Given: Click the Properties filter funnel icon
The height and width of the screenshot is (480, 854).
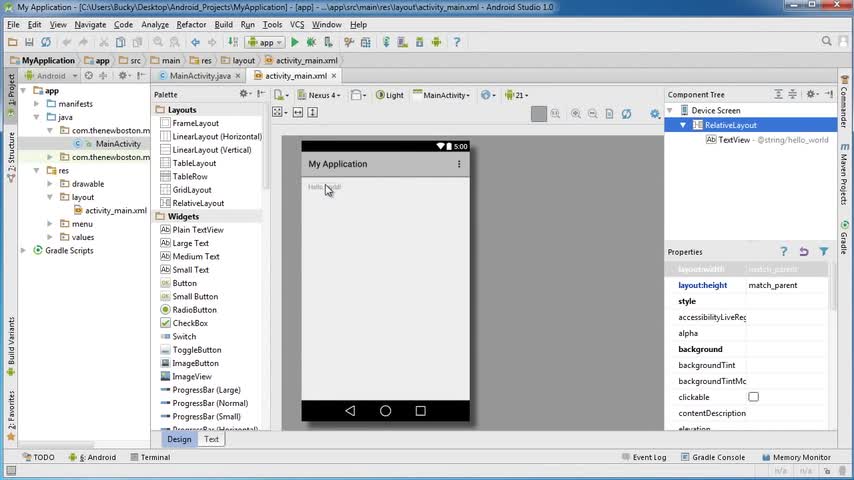Looking at the screenshot, I should click(x=823, y=252).
